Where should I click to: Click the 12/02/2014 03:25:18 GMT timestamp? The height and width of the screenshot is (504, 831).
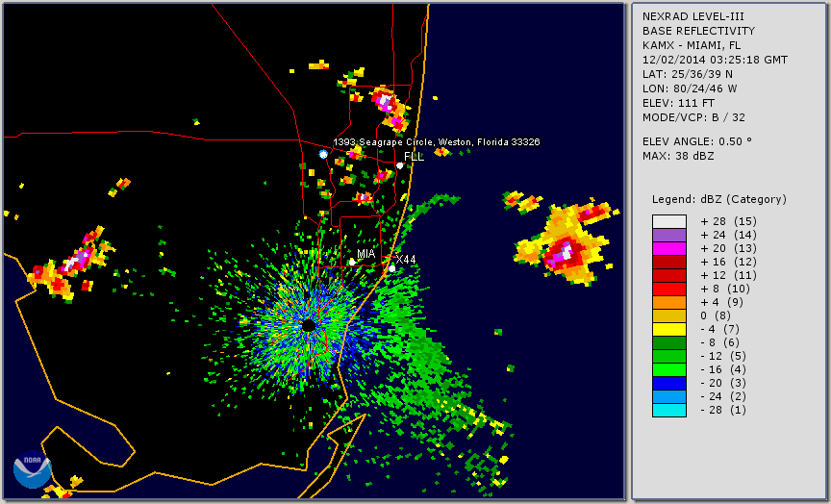pos(715,60)
